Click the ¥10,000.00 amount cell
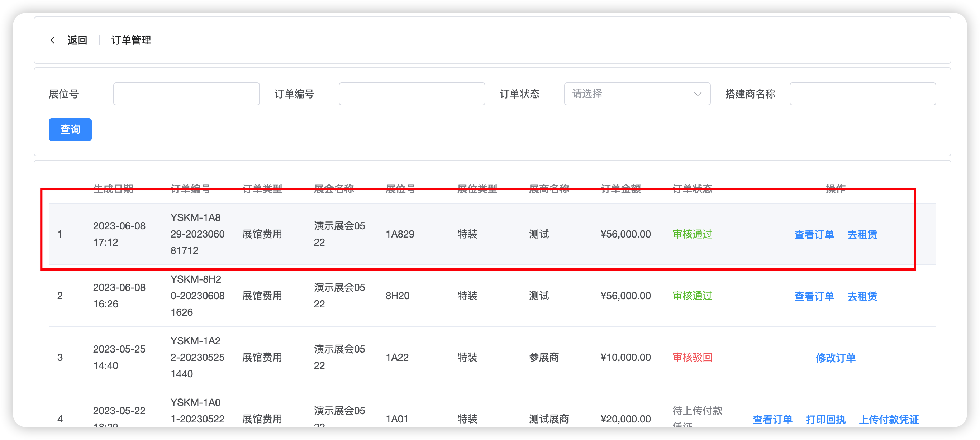 625,357
